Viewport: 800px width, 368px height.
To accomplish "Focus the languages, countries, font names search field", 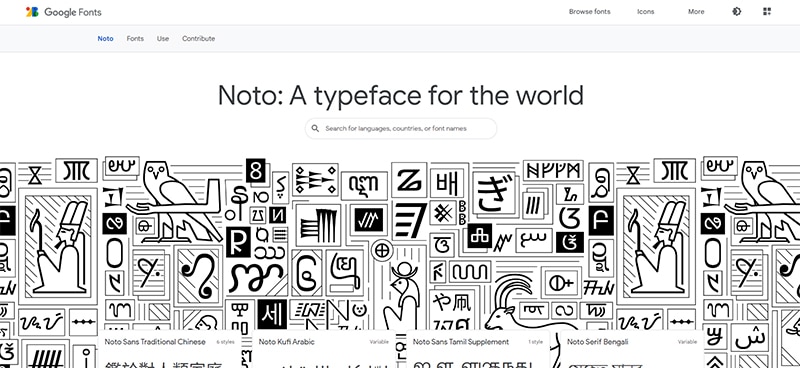I will [401, 129].
